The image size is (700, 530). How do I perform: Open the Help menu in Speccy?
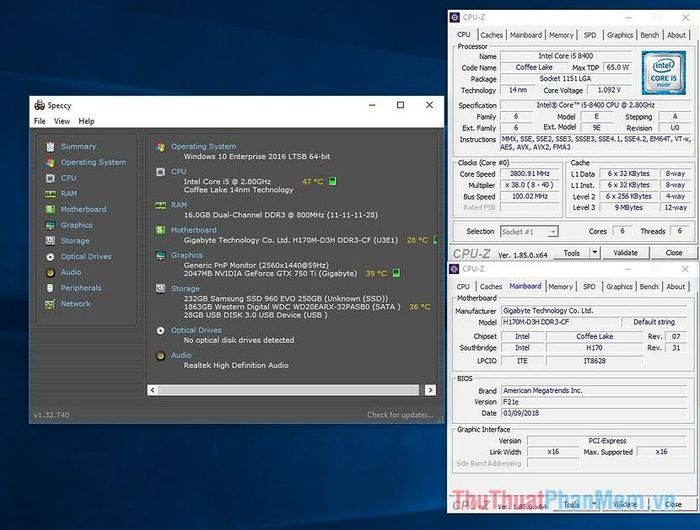point(87,121)
